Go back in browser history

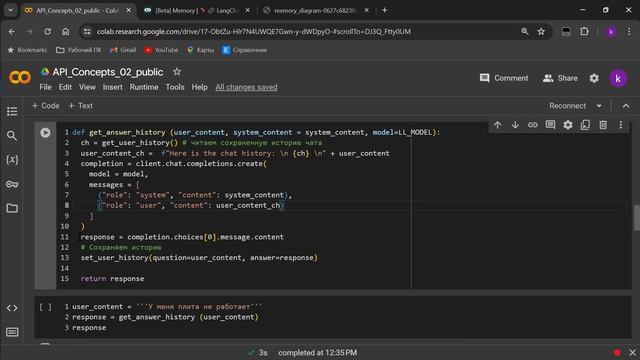pyautogui.click(x=11, y=31)
